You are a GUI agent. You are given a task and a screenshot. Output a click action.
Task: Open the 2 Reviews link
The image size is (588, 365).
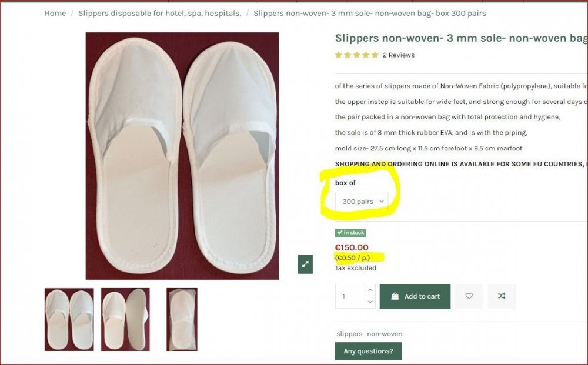click(x=398, y=55)
